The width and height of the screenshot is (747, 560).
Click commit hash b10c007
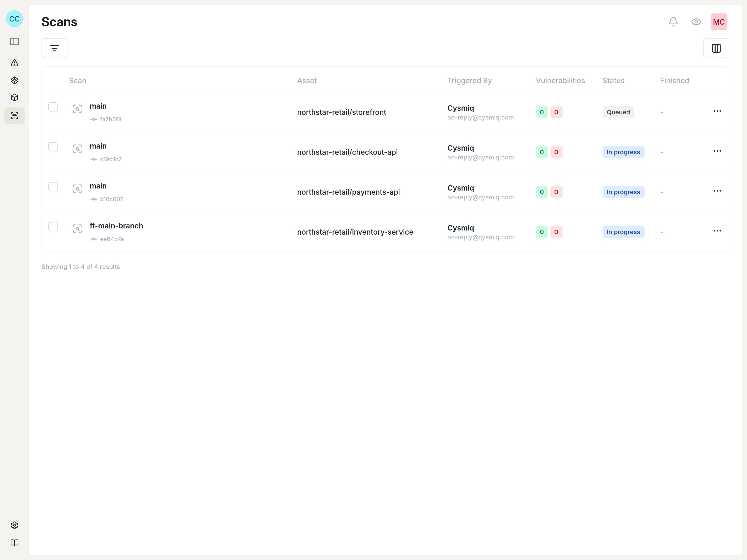112,199
